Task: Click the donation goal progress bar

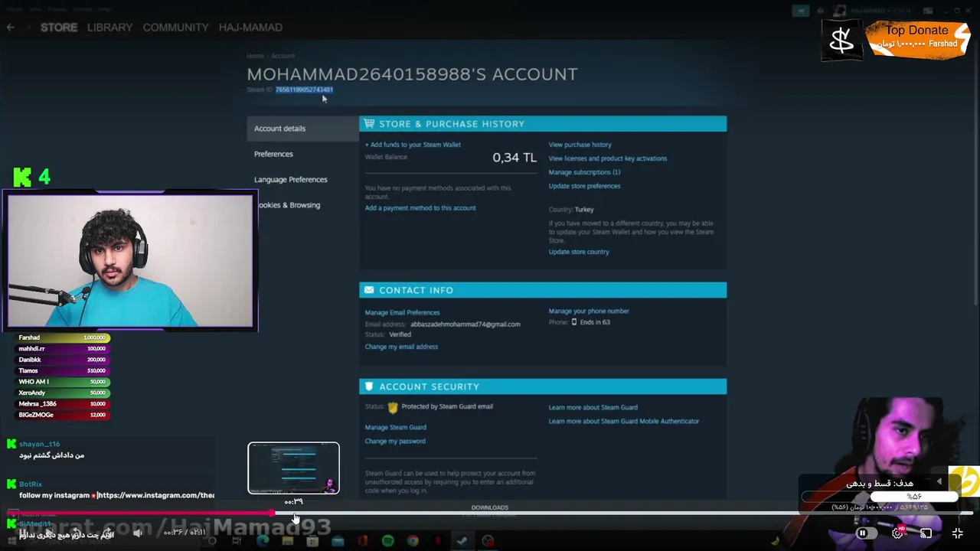Action: tap(880, 497)
